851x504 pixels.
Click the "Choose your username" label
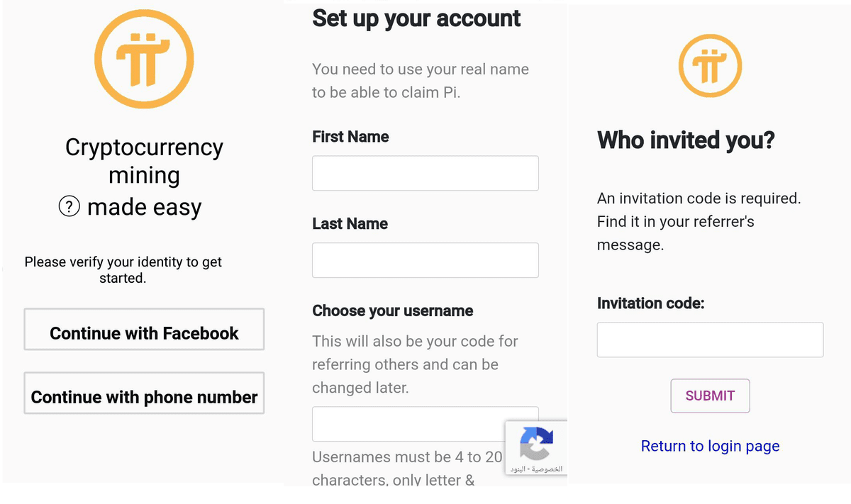(392, 310)
